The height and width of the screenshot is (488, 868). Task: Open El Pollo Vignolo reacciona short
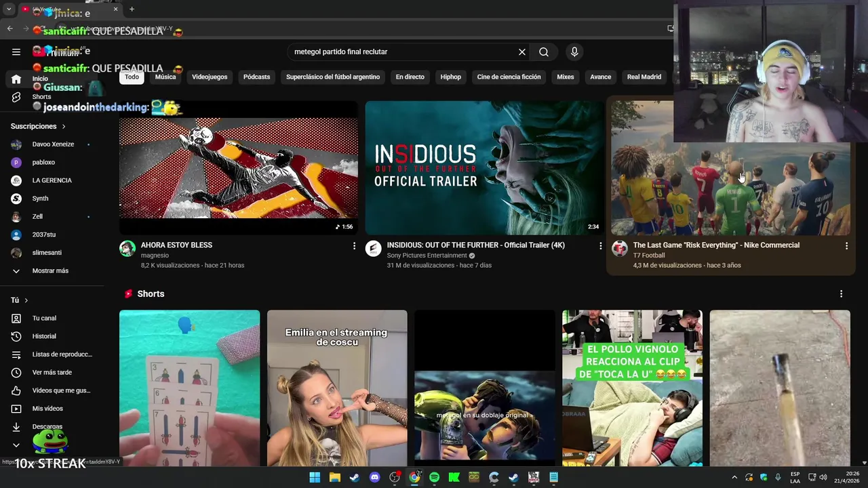click(x=632, y=388)
